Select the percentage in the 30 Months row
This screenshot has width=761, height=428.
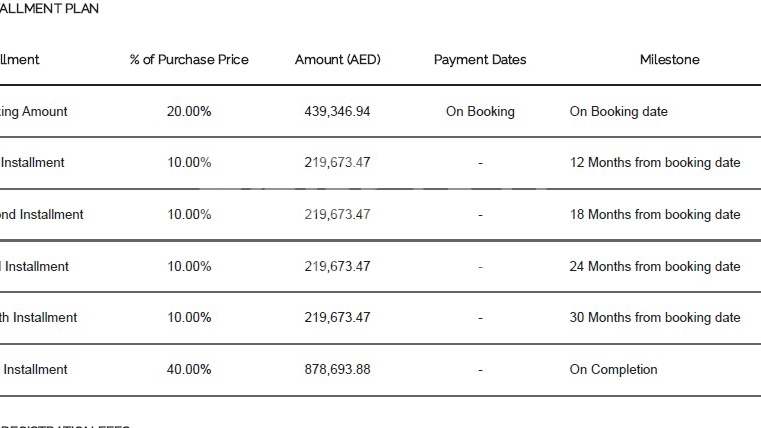[x=189, y=318]
